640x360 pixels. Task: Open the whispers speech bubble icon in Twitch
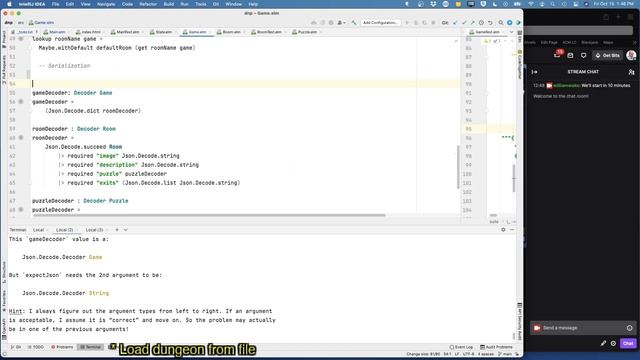click(x=583, y=56)
